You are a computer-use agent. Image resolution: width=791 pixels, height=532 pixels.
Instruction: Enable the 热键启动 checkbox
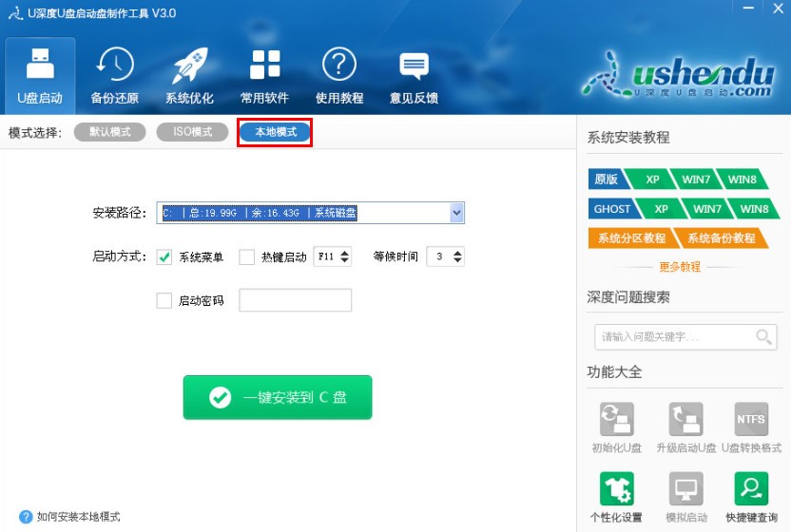[246, 257]
